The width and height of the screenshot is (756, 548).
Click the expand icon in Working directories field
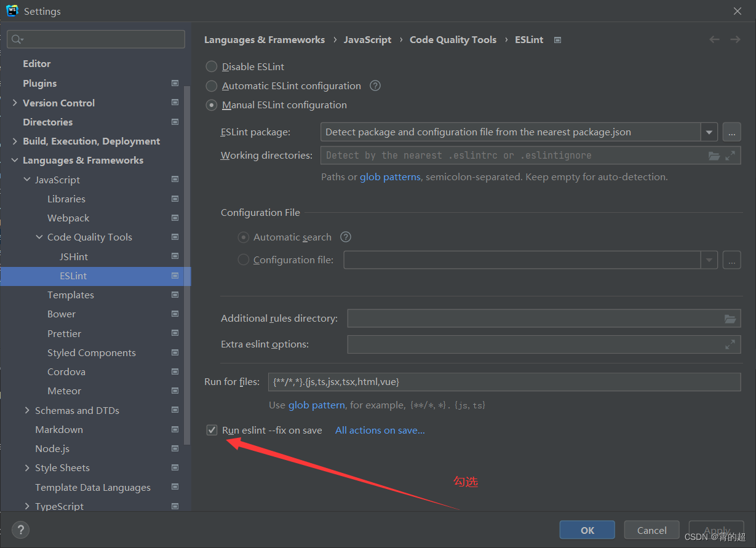point(730,156)
